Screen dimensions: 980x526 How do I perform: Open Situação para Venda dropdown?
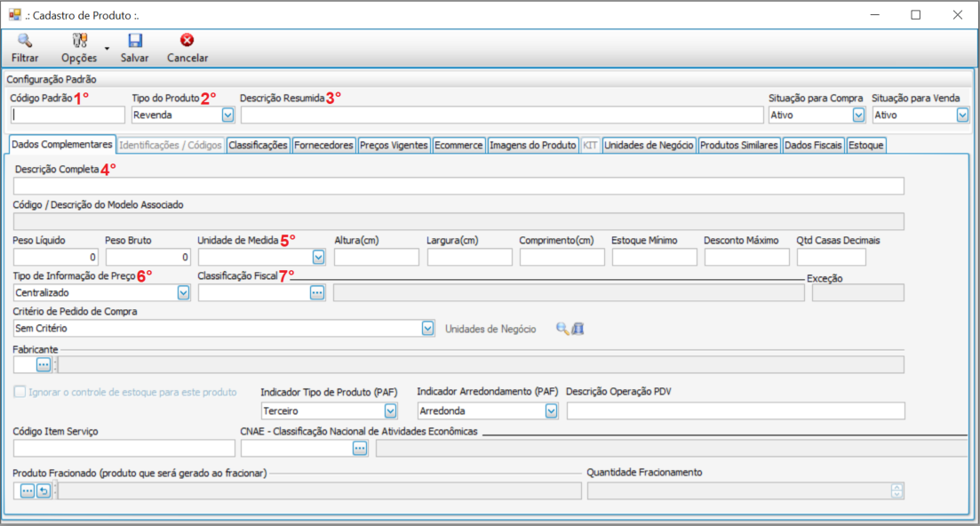coord(962,115)
